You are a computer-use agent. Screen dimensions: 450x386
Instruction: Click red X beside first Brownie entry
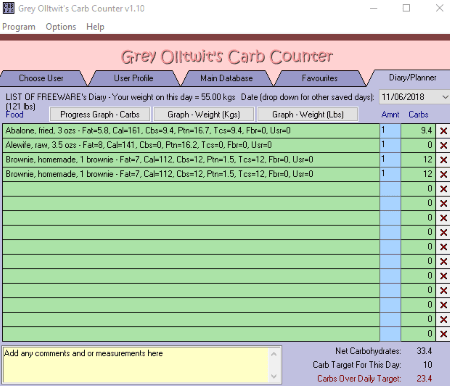coord(443,160)
